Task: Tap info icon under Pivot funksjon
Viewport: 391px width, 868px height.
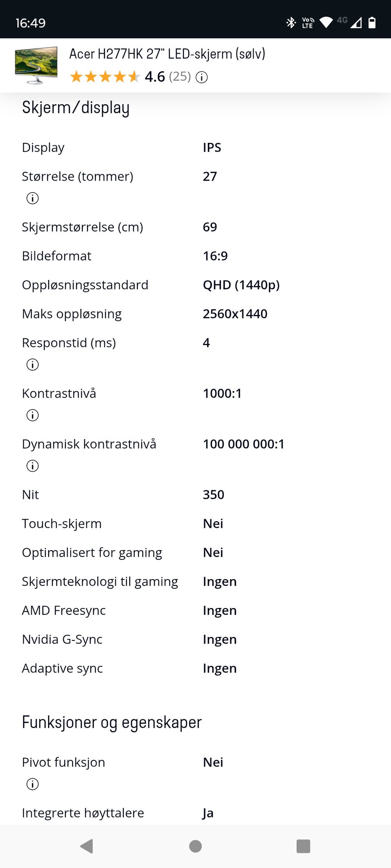Action: tap(33, 784)
